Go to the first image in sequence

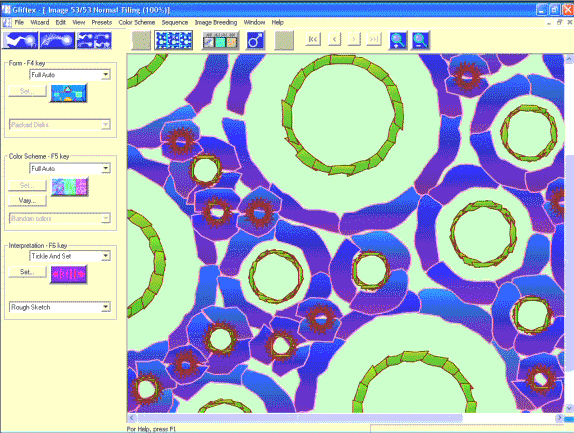pyautogui.click(x=313, y=39)
